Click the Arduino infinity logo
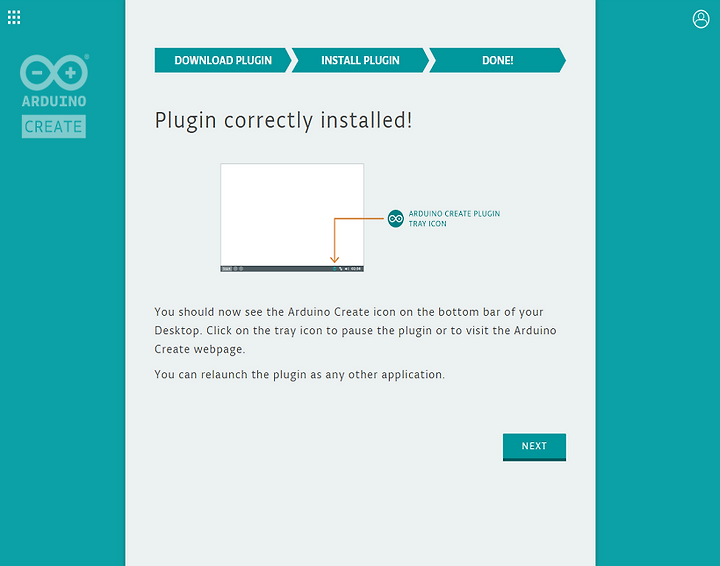 54,73
